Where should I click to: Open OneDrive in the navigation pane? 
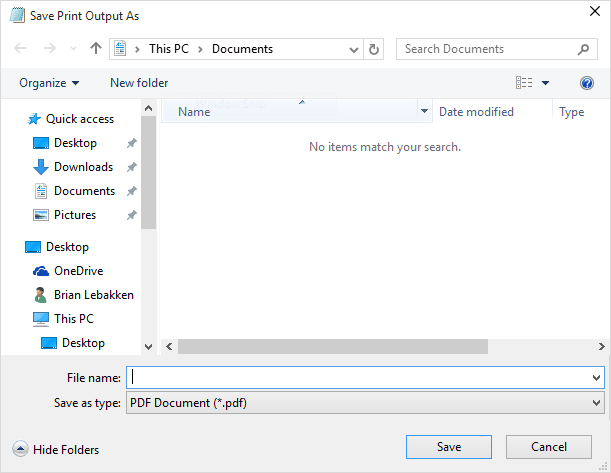[x=78, y=271]
